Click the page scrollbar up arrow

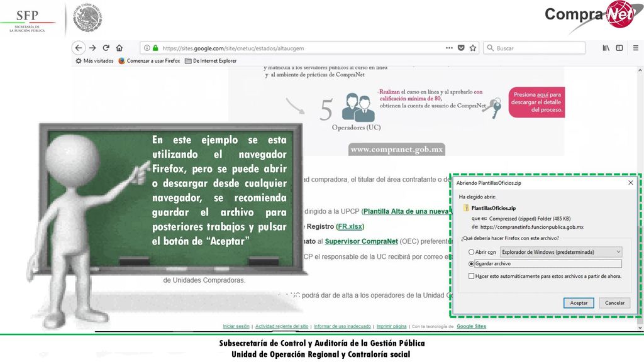[x=640, y=70]
